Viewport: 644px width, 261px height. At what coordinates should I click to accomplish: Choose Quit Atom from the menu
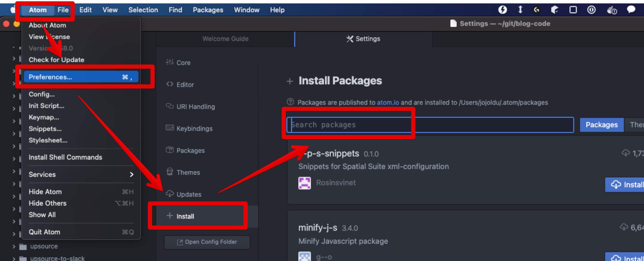pos(81,232)
